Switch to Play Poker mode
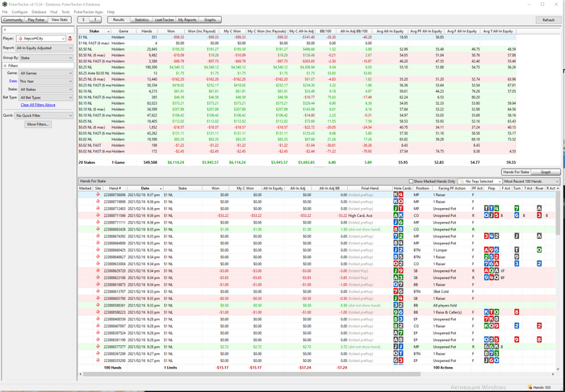Screen dimensions: 565x392 [x=36, y=20]
